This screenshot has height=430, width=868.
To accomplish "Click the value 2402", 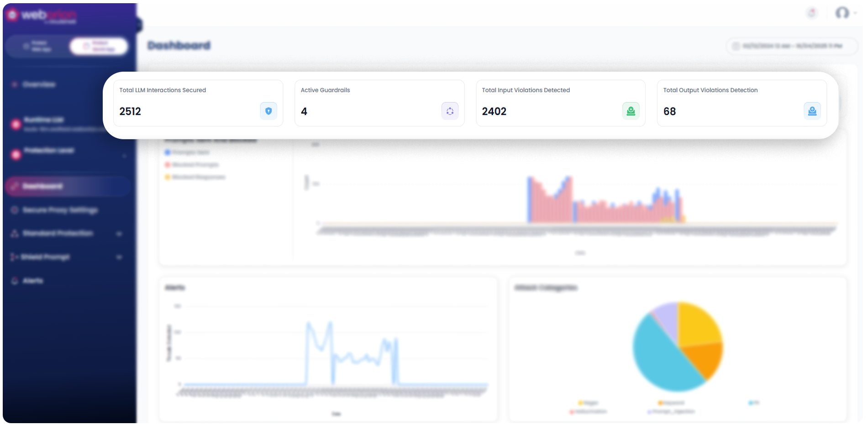I will [494, 111].
